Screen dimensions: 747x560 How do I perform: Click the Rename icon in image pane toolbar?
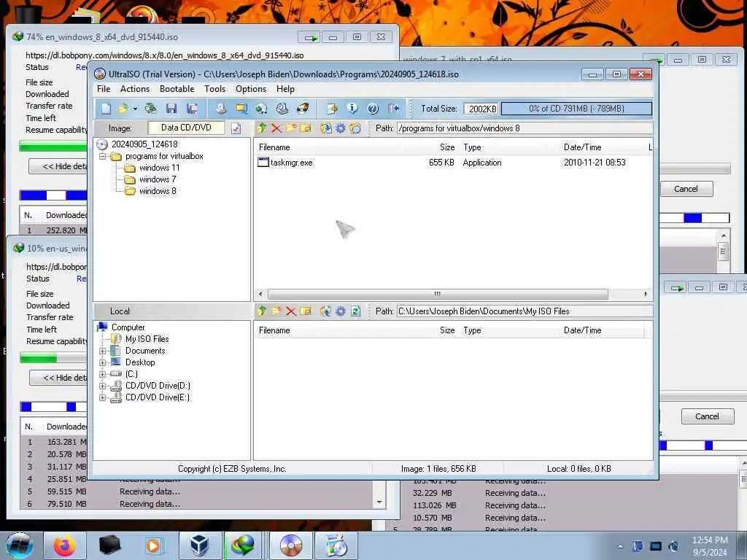(306, 128)
